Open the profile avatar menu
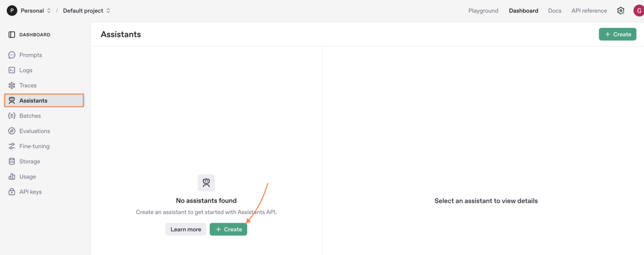The image size is (644, 255). pos(639,10)
